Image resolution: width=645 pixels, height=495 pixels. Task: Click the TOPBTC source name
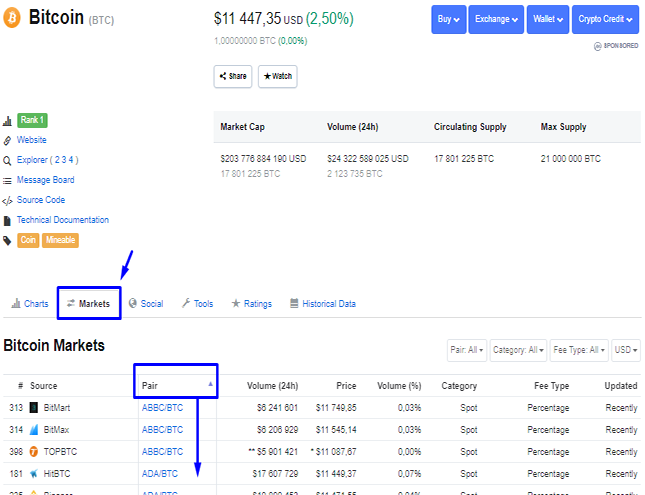coord(60,452)
